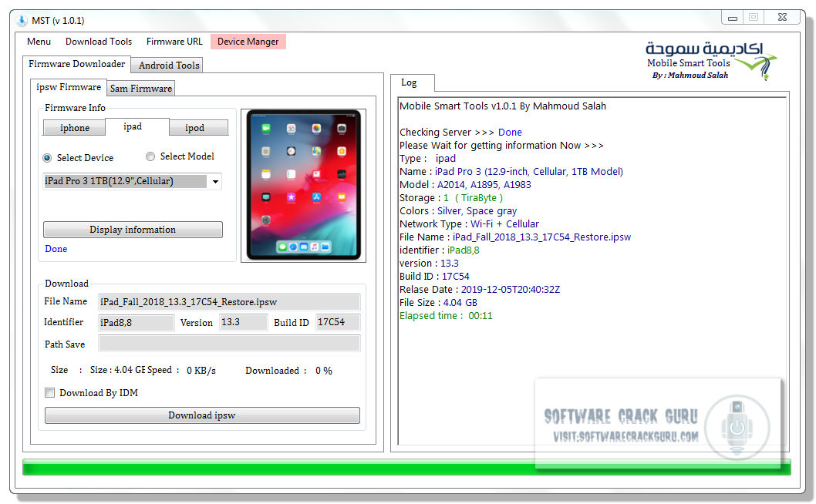Click log line 'File Size : 4.04 GB'

click(438, 303)
